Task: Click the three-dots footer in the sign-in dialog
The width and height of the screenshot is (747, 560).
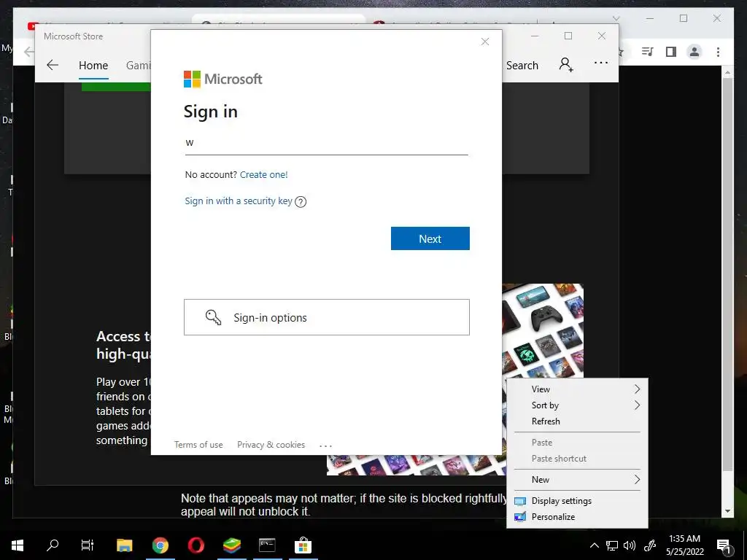Action: [325, 446]
